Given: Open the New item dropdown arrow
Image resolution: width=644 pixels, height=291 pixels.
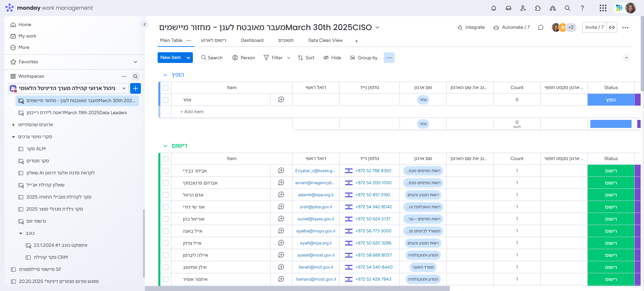Looking at the screenshot, I should [x=189, y=58].
